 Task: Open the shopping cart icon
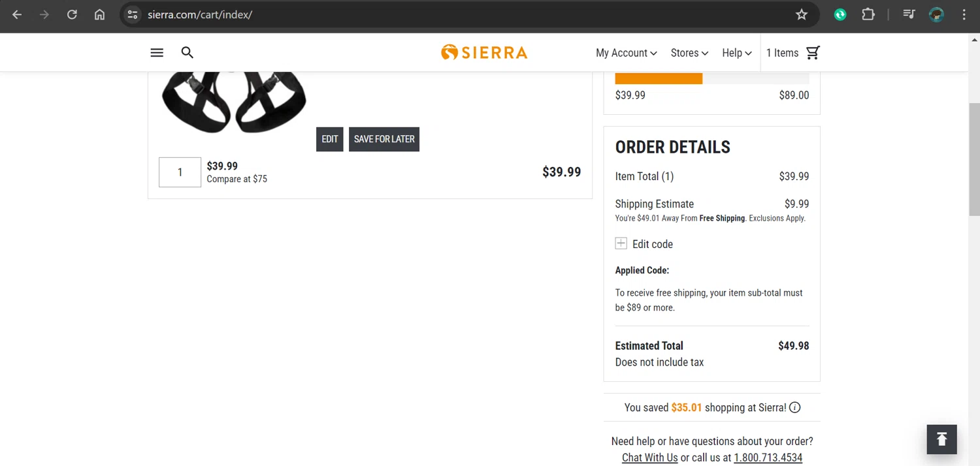[813, 53]
